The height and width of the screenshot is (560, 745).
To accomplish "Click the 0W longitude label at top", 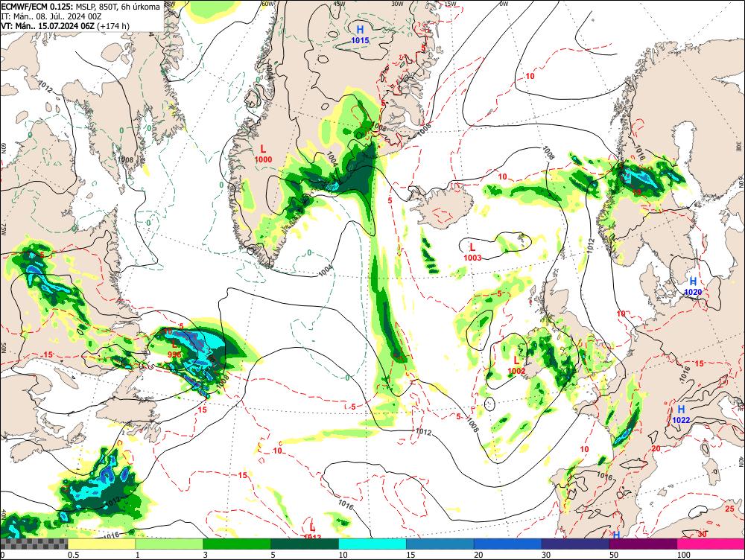I will click(504, 4).
